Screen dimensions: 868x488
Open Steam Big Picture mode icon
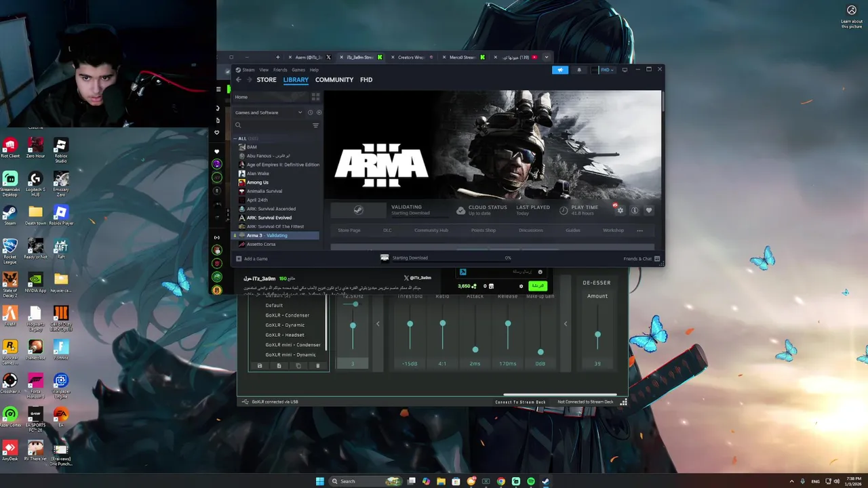[x=625, y=69]
